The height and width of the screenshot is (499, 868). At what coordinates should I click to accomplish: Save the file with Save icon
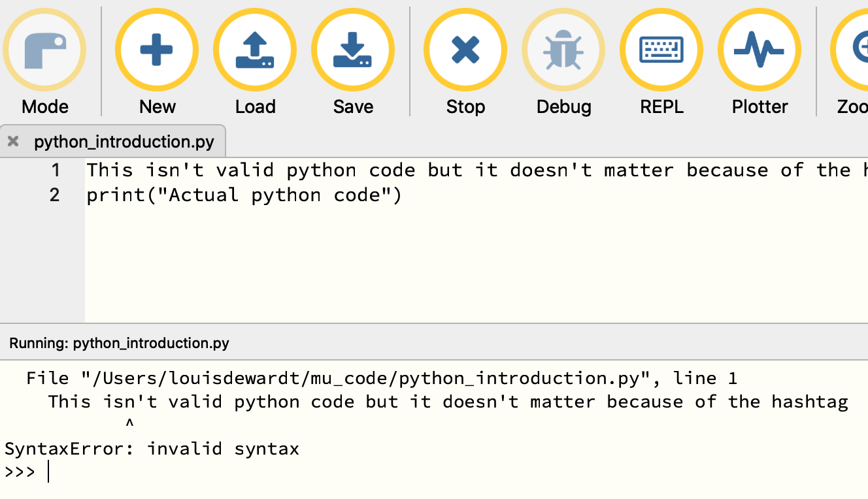353,50
